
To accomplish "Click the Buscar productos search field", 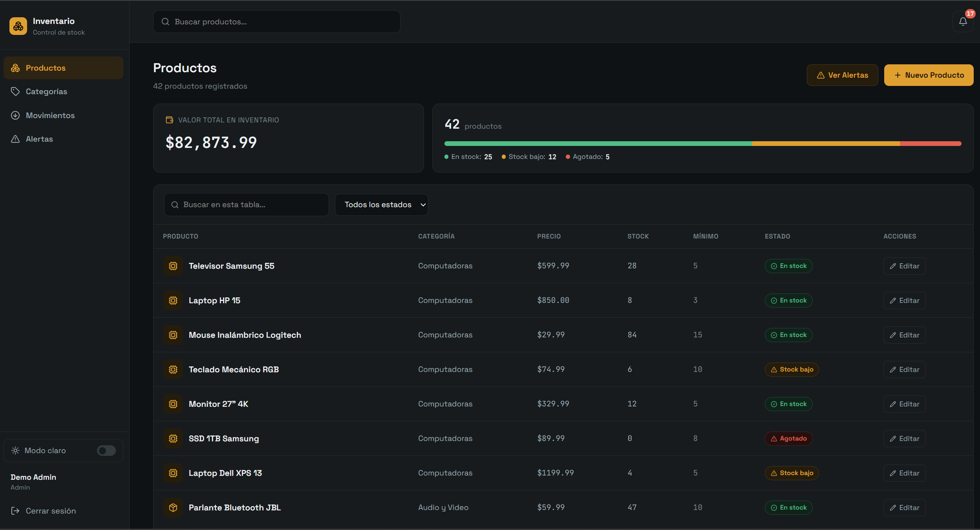I will pyautogui.click(x=277, y=22).
